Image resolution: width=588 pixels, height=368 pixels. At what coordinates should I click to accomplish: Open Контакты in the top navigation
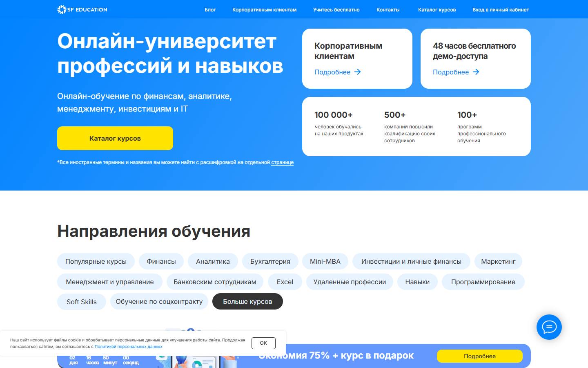point(388,10)
